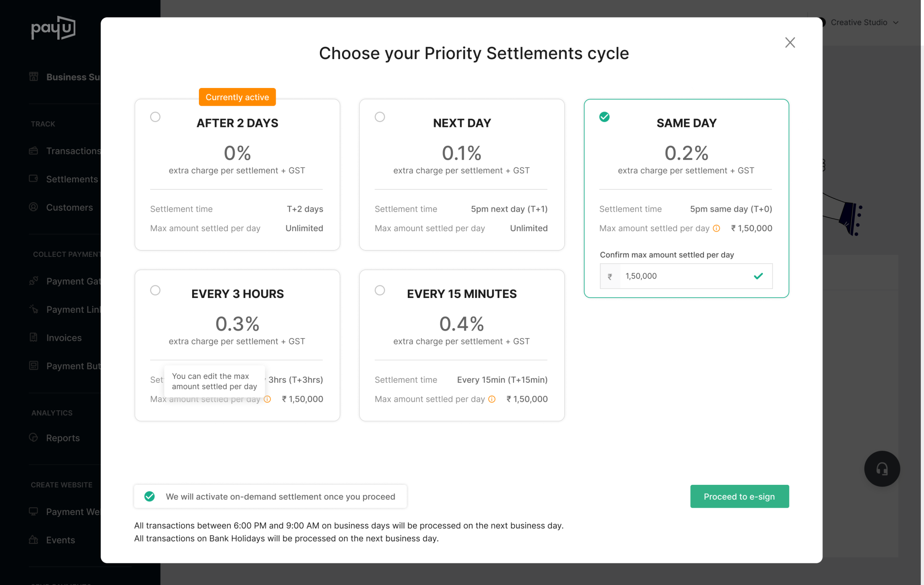Toggle the on-demand settlement checkmark

[x=149, y=497]
